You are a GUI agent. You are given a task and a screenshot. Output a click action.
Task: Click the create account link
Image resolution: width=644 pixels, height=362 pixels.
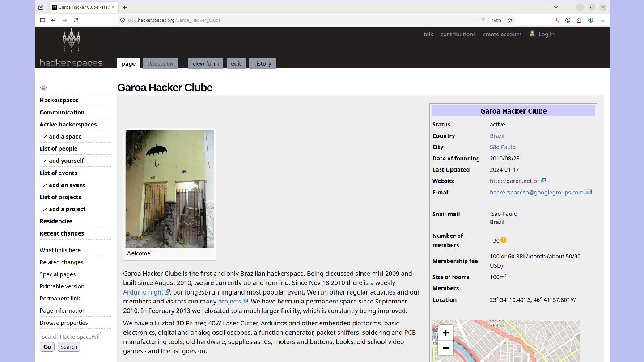(502, 34)
